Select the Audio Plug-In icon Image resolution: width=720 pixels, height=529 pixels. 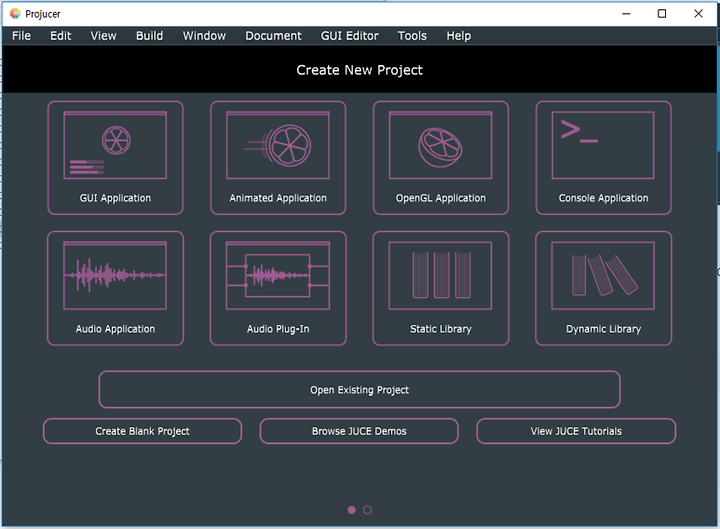[278, 276]
